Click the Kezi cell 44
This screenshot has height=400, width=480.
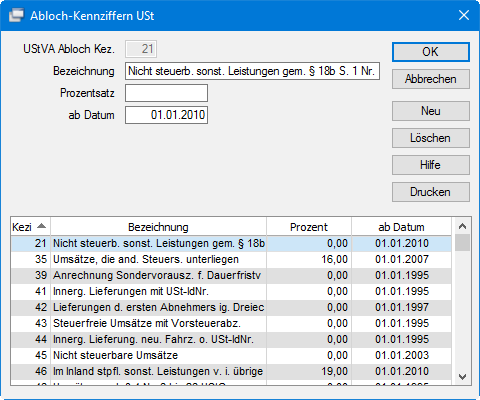[31, 339]
